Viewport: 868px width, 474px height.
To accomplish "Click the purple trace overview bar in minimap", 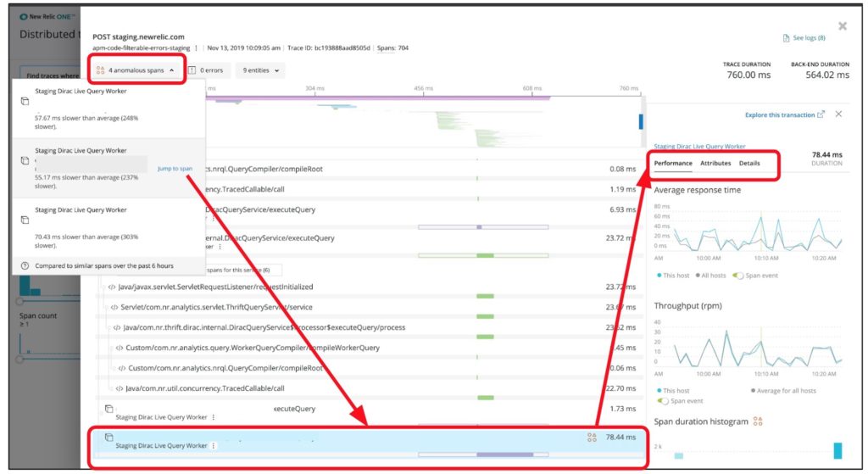I will [378, 98].
